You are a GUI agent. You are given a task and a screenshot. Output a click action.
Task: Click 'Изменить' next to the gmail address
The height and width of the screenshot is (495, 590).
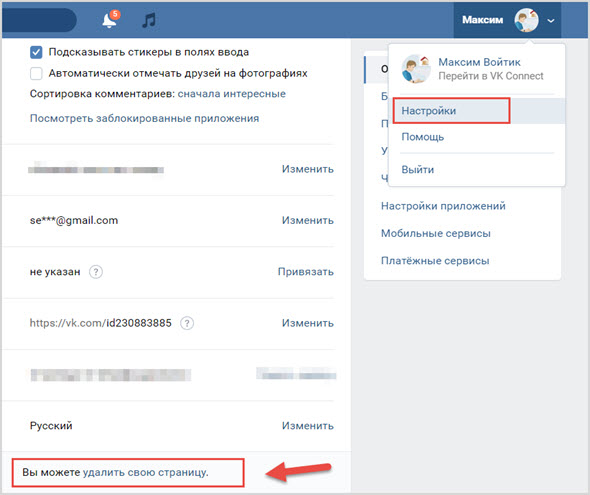[308, 220]
